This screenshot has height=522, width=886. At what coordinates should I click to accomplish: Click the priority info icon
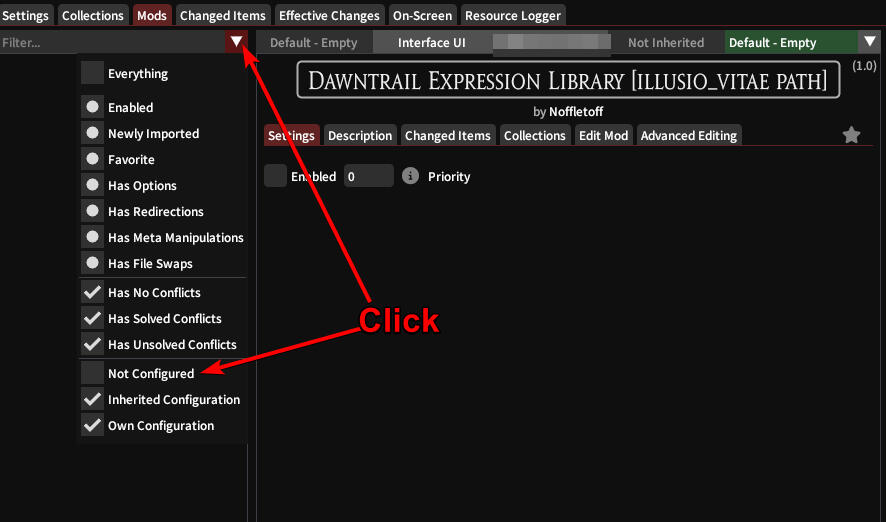410,176
